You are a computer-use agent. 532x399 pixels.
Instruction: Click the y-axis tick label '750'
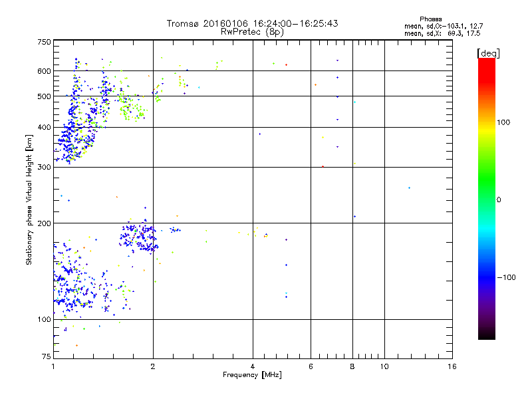click(x=44, y=42)
